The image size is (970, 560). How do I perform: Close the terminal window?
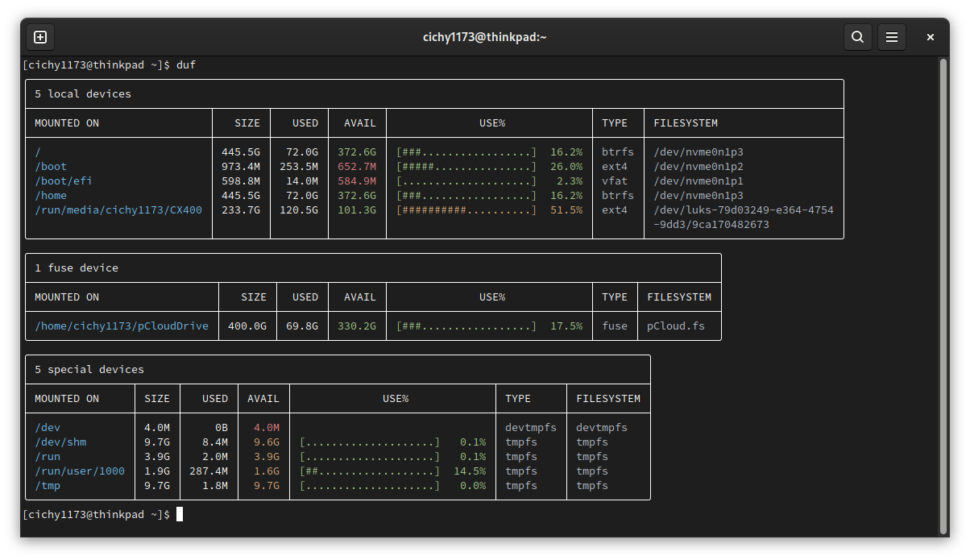[931, 37]
